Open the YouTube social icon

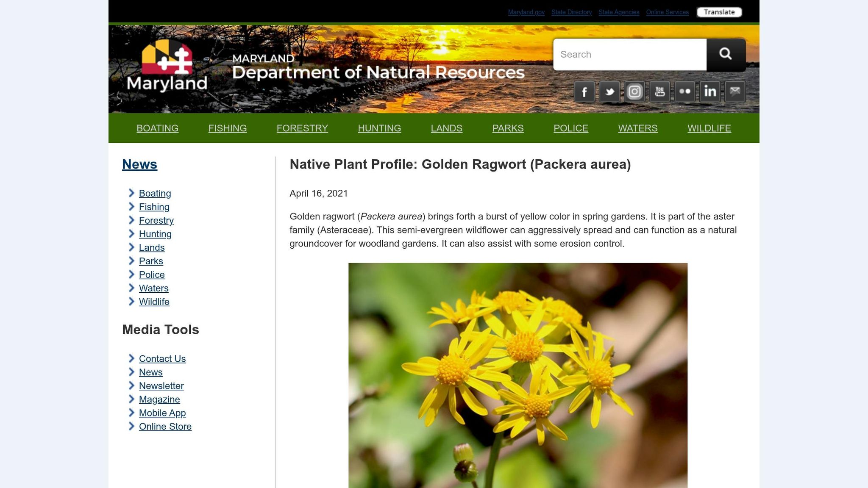coord(660,91)
